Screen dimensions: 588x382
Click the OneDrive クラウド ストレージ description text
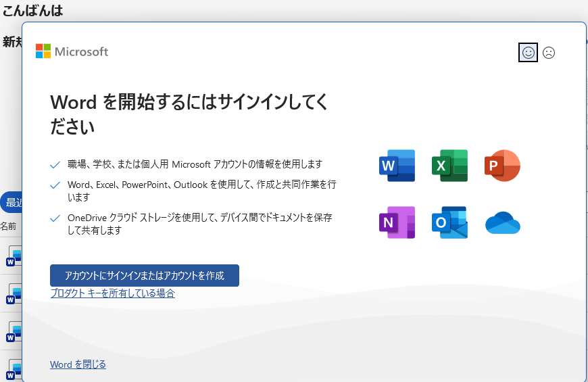(x=200, y=224)
